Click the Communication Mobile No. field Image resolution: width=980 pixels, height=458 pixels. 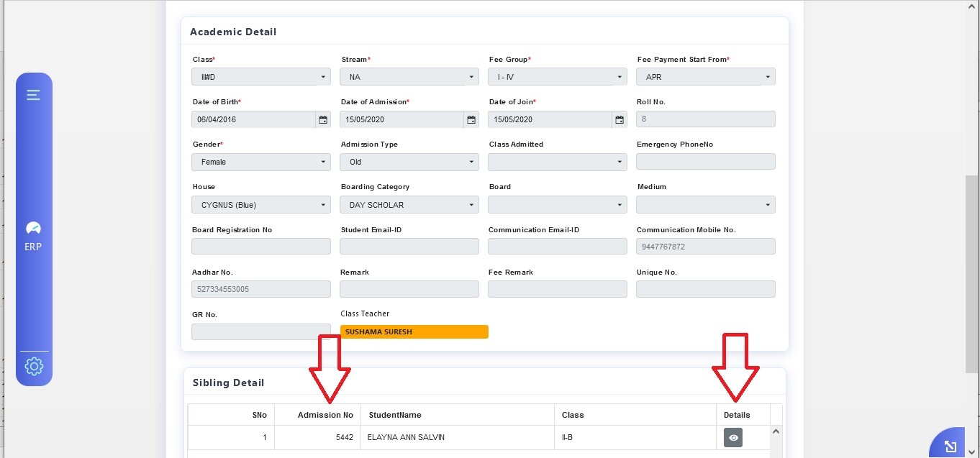pyautogui.click(x=705, y=247)
